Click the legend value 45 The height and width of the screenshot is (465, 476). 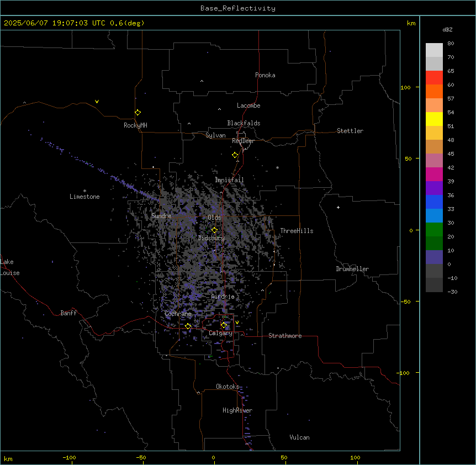coord(451,154)
